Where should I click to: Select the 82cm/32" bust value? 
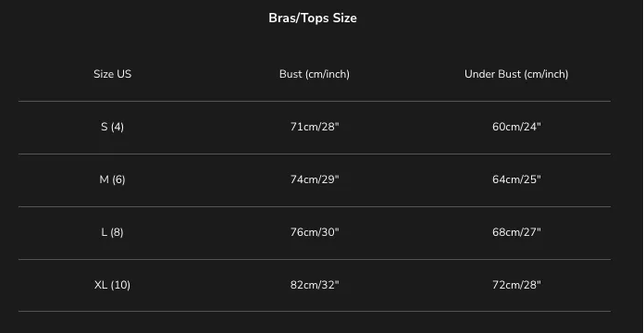pyautogui.click(x=315, y=285)
